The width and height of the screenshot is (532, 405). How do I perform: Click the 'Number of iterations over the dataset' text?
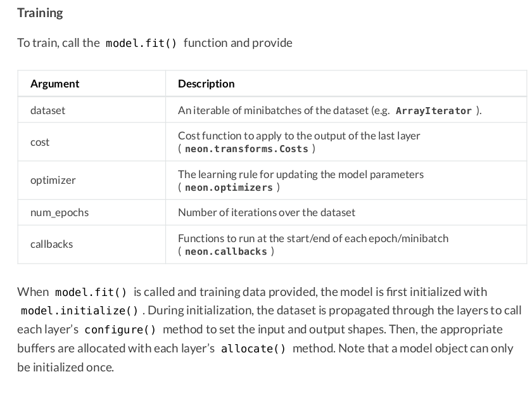point(267,212)
